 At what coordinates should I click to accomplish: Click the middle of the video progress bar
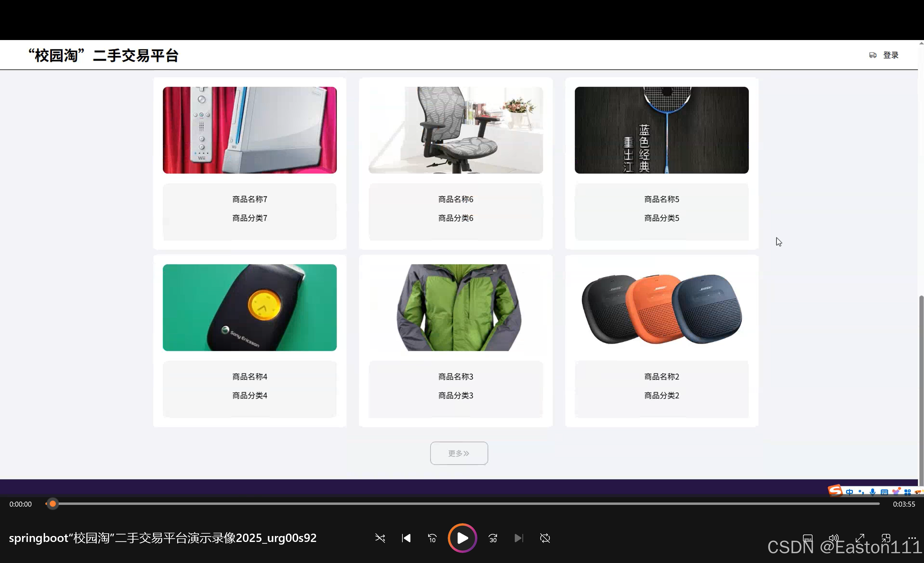462,504
